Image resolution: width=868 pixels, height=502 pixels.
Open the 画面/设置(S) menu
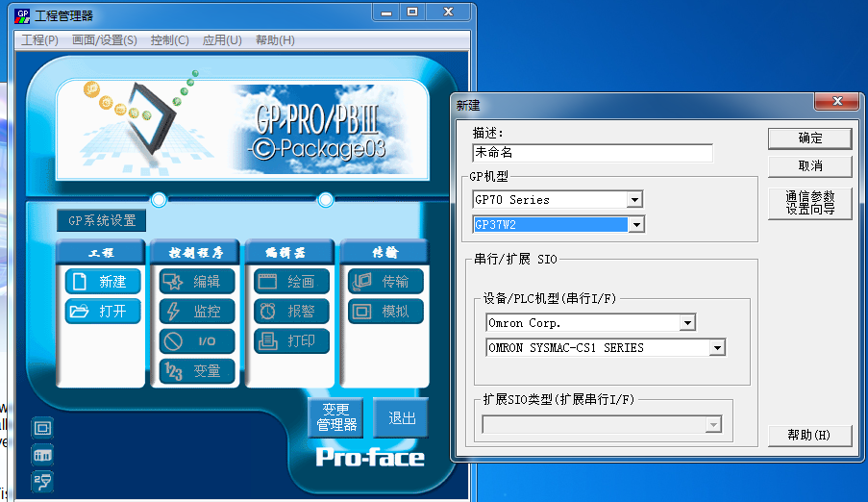coord(105,40)
